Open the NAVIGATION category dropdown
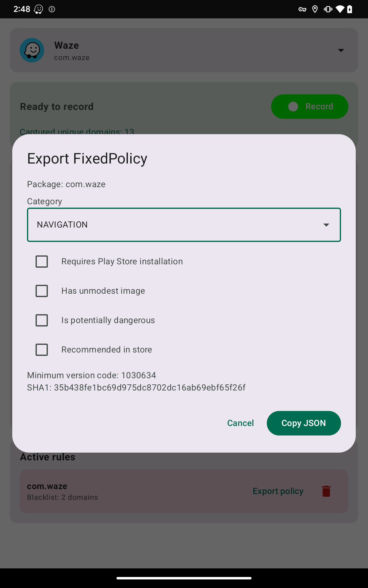 pyautogui.click(x=184, y=225)
